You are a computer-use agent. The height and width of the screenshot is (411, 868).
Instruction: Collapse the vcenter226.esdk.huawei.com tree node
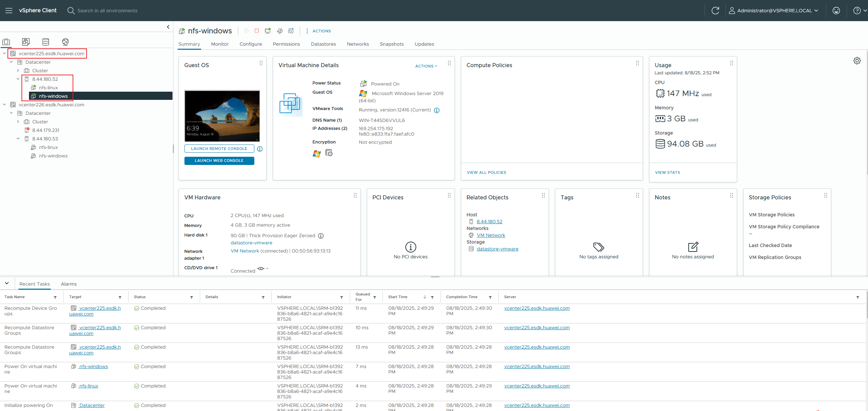(4, 105)
